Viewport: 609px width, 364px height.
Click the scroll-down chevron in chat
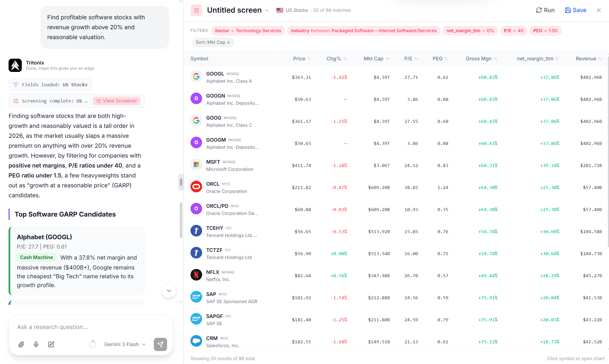point(169,291)
